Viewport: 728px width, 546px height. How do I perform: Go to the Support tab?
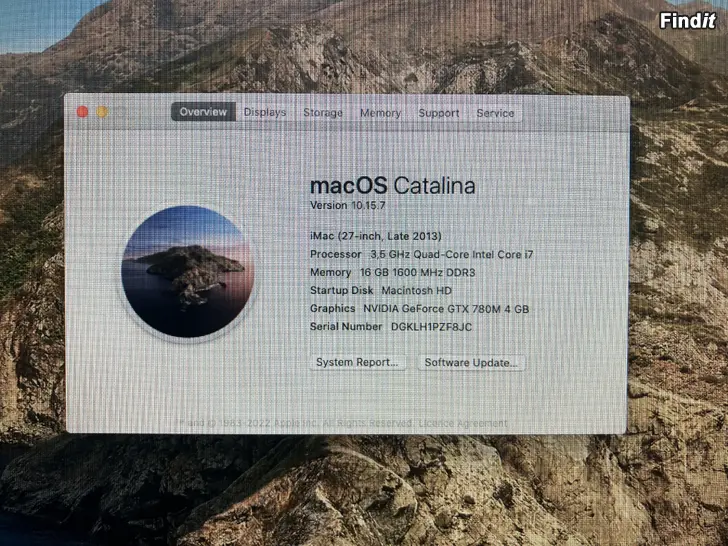(x=439, y=113)
